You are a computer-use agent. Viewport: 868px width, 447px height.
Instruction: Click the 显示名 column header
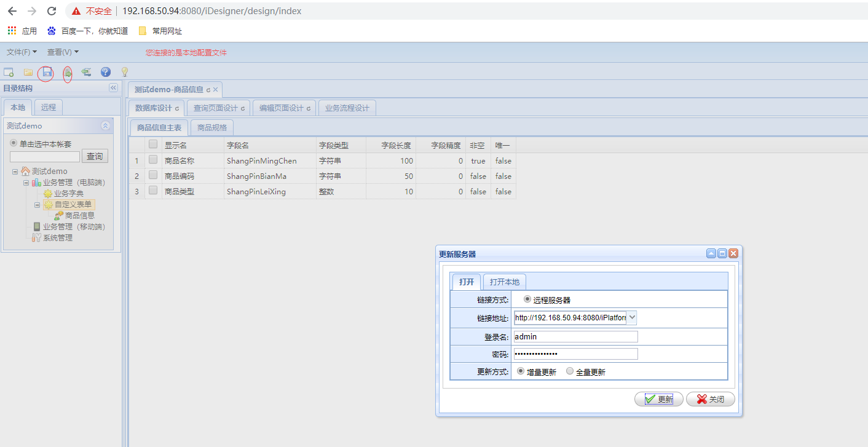[192, 145]
